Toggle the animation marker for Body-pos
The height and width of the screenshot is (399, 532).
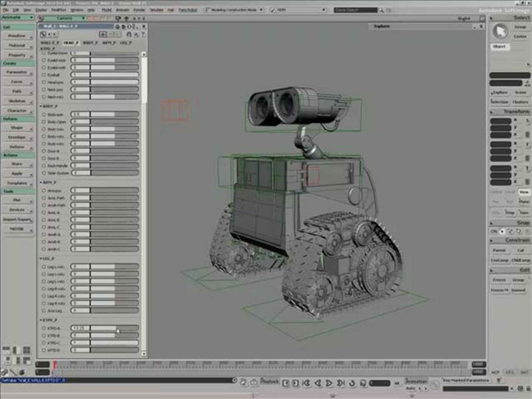click(x=44, y=114)
